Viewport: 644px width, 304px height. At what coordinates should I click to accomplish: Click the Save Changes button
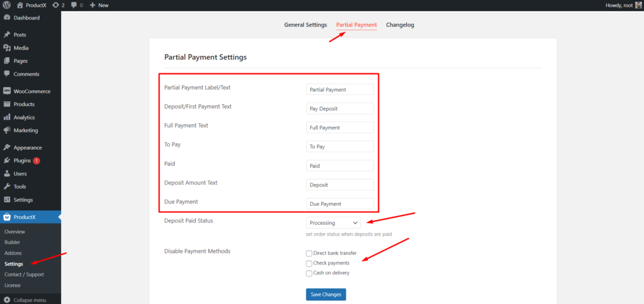point(326,295)
